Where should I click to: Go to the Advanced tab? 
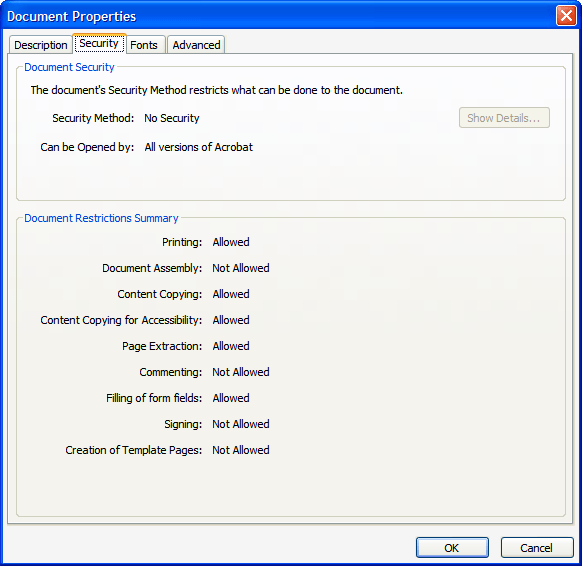[196, 45]
